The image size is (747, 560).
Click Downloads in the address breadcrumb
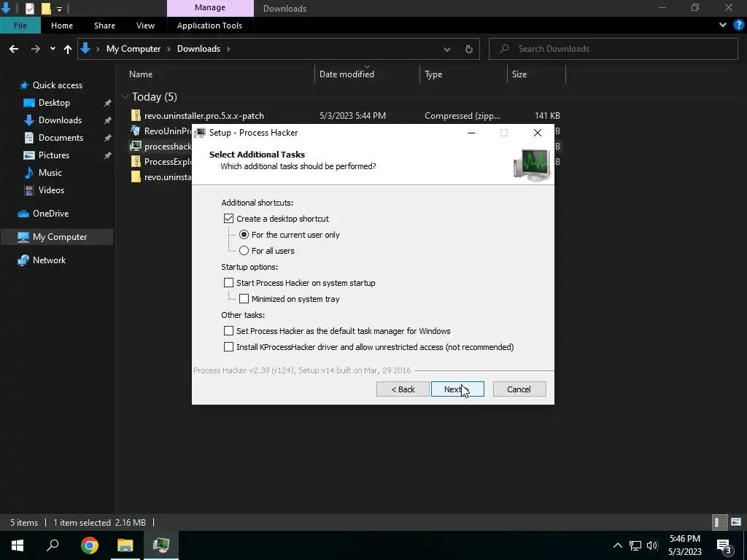198,49
